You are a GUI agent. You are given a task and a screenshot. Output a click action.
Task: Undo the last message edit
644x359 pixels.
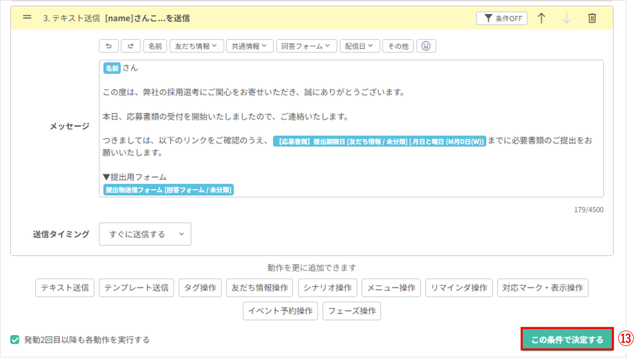coord(109,46)
